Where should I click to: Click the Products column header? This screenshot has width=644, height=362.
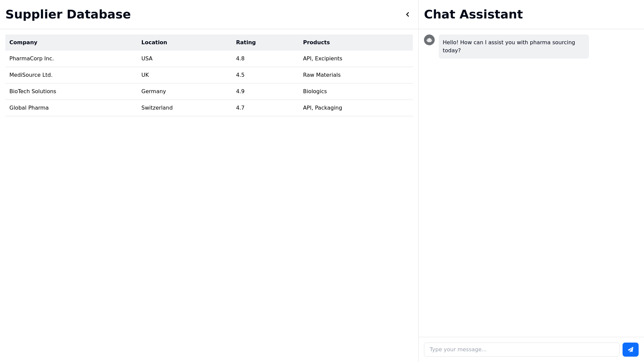316,43
